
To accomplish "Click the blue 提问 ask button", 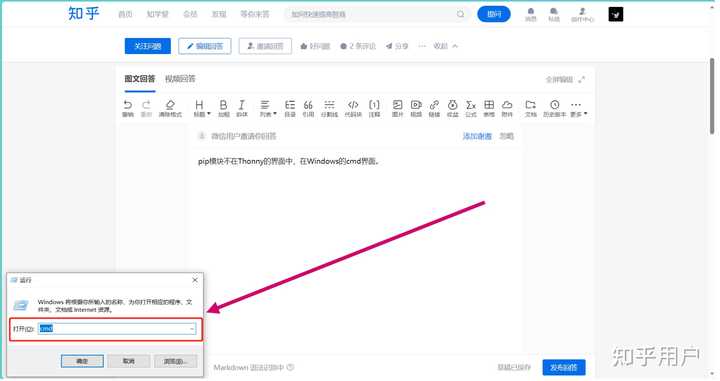I will click(x=494, y=14).
